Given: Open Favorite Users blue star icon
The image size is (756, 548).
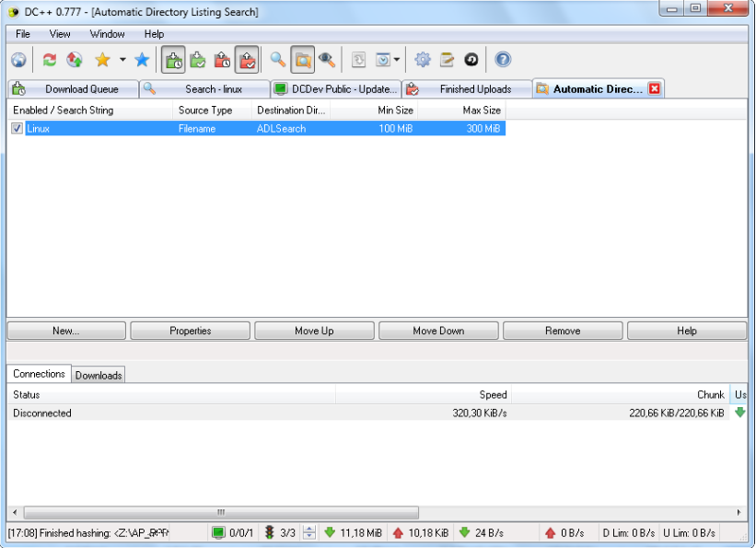Looking at the screenshot, I should [142, 60].
